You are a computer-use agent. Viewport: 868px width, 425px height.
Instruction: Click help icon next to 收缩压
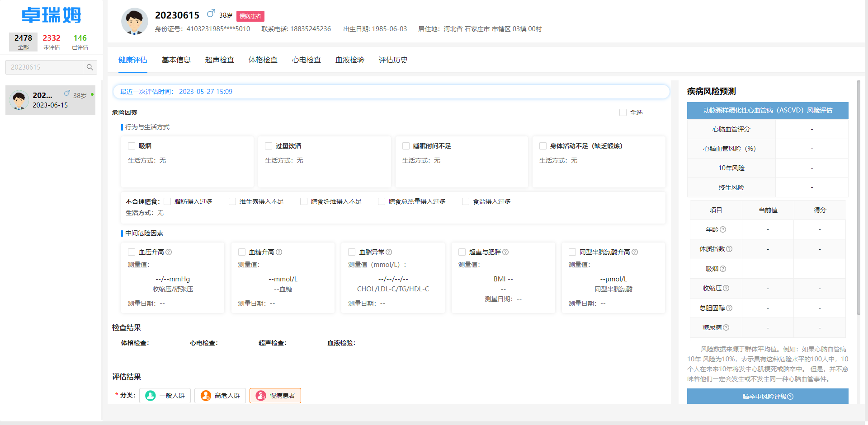point(726,288)
